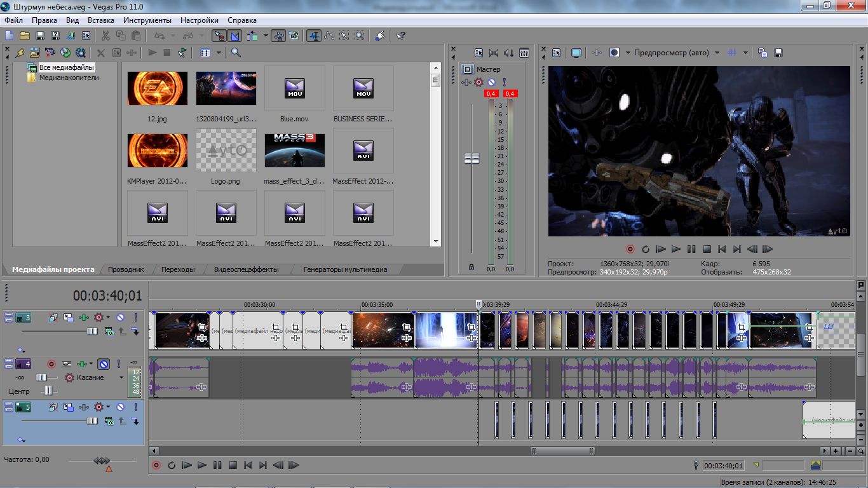Click the Cut scissors icon in the toolbar
The height and width of the screenshot is (488, 868).
tap(105, 36)
